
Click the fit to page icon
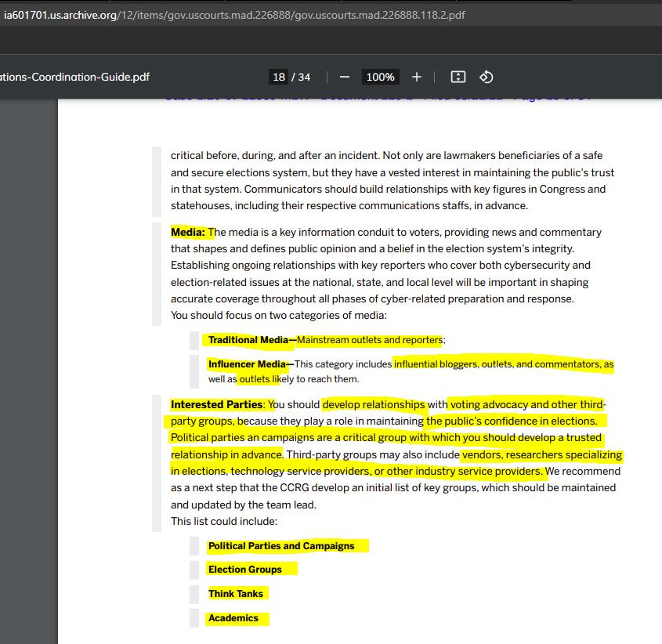click(x=458, y=77)
